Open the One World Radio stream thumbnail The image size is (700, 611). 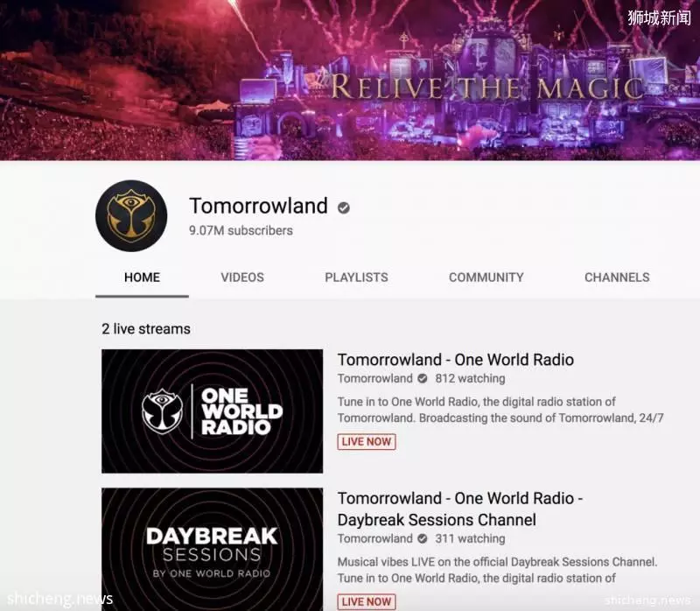(212, 411)
